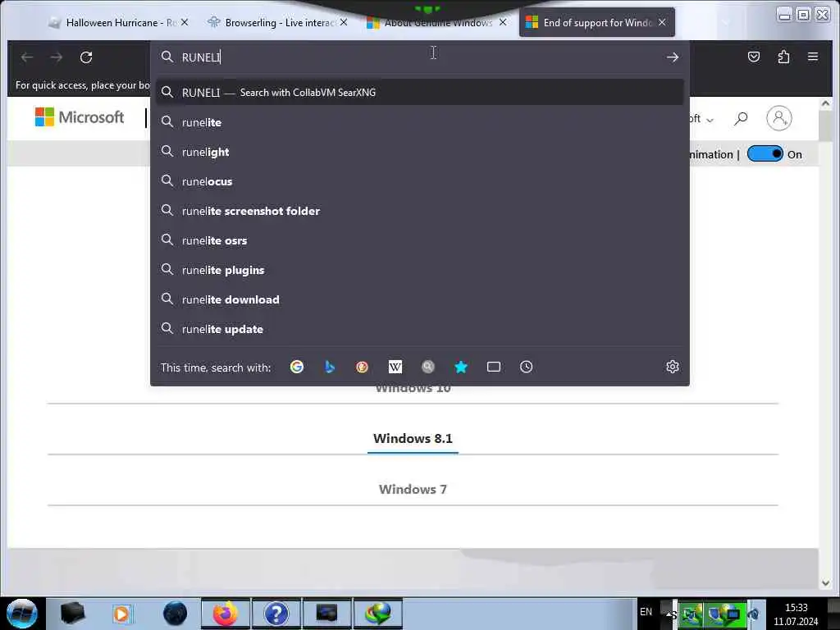Open the Windows Start orb
Image resolution: width=840 pixels, height=630 pixels.
22,614
